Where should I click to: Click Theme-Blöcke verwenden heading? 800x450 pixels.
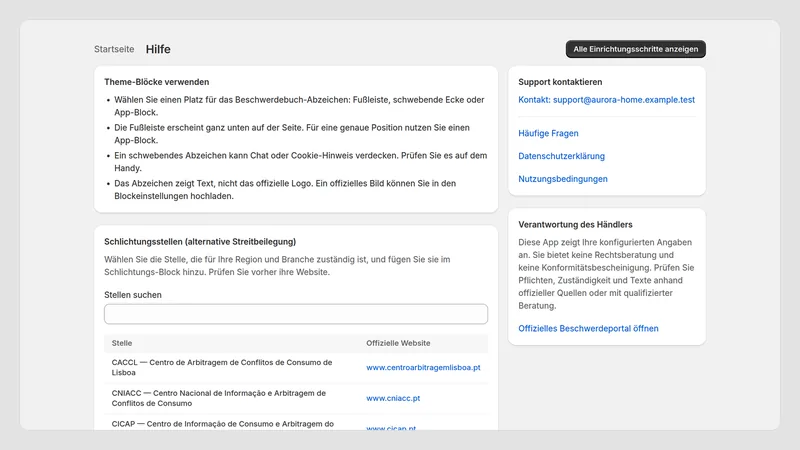157,82
